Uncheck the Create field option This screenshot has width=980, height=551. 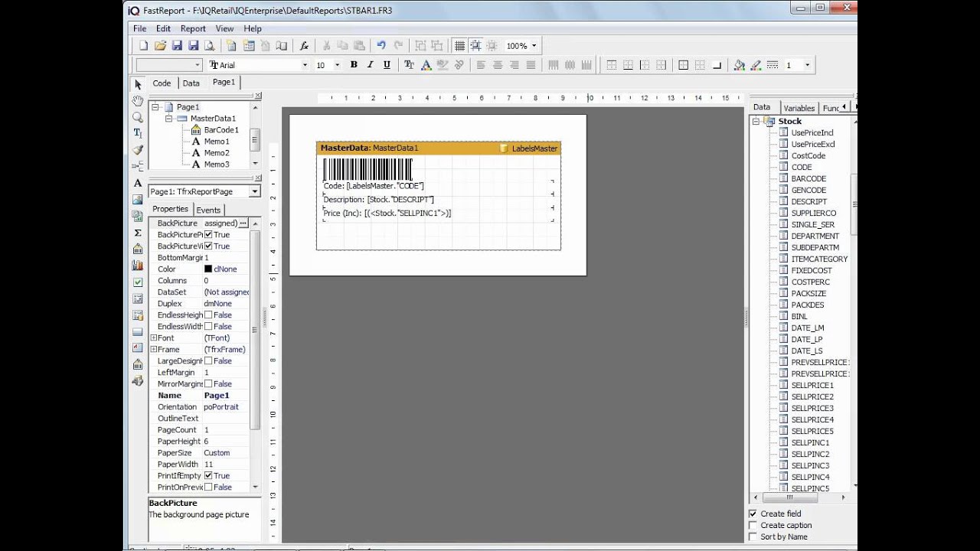pyautogui.click(x=753, y=514)
